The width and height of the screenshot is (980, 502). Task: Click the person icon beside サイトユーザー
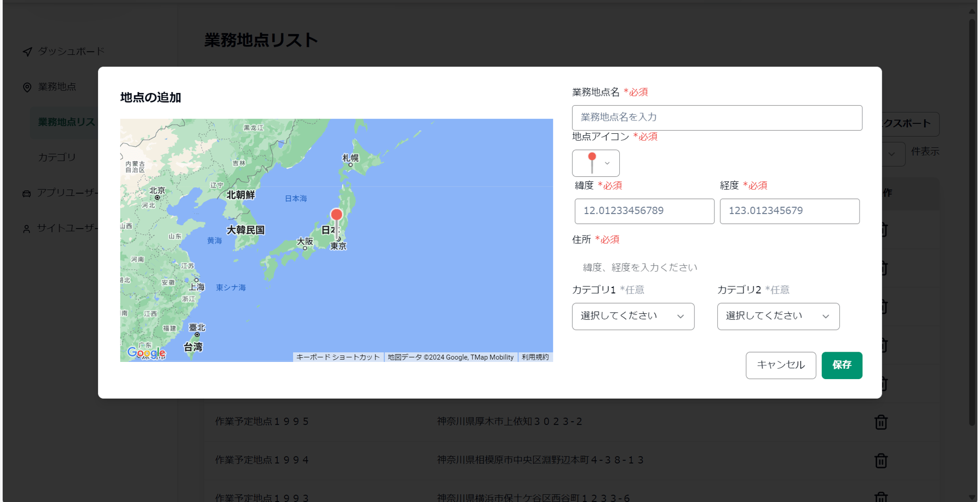26,229
